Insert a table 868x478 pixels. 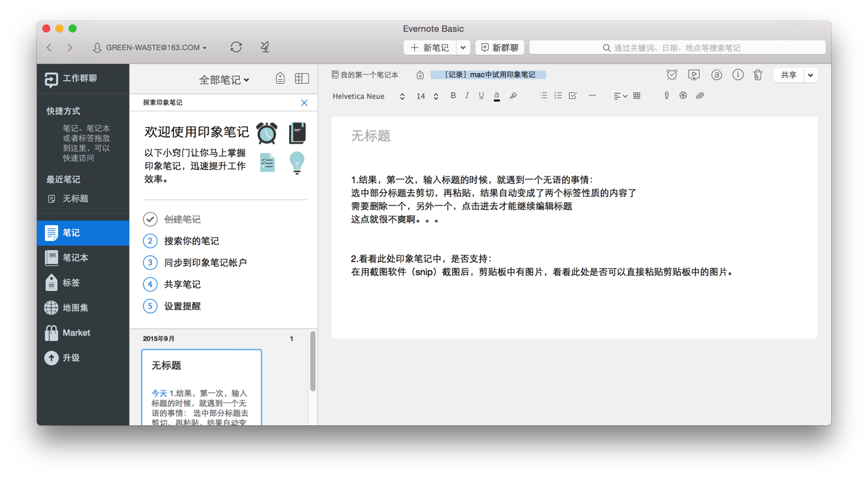tap(637, 96)
